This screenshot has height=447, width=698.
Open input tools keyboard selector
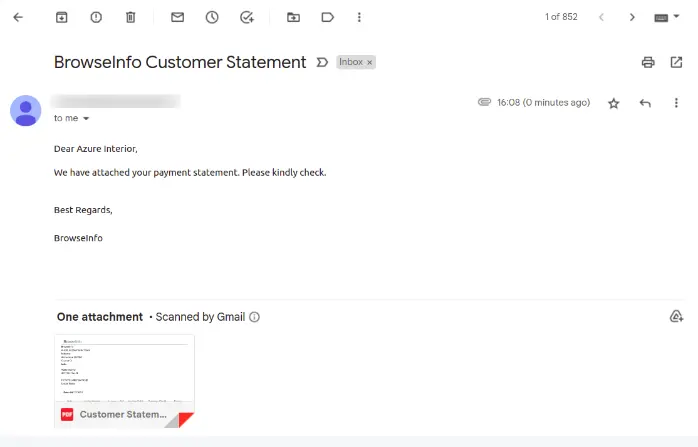[x=666, y=17]
